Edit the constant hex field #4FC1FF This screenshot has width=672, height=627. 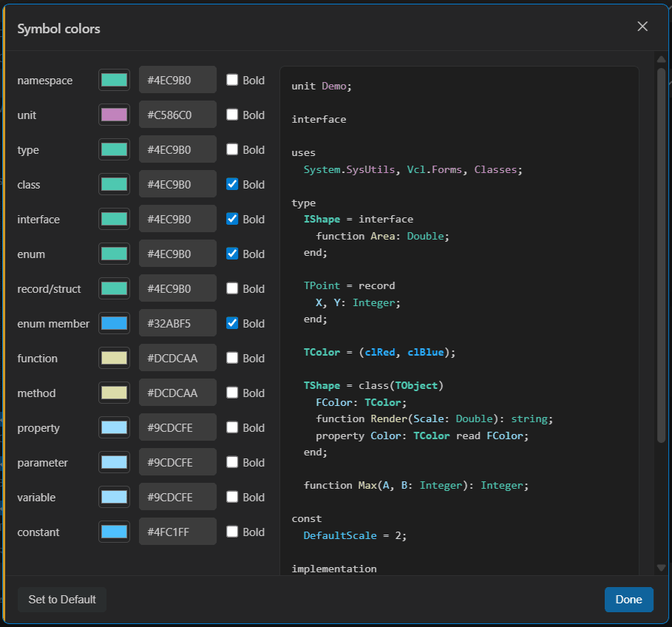[177, 531]
